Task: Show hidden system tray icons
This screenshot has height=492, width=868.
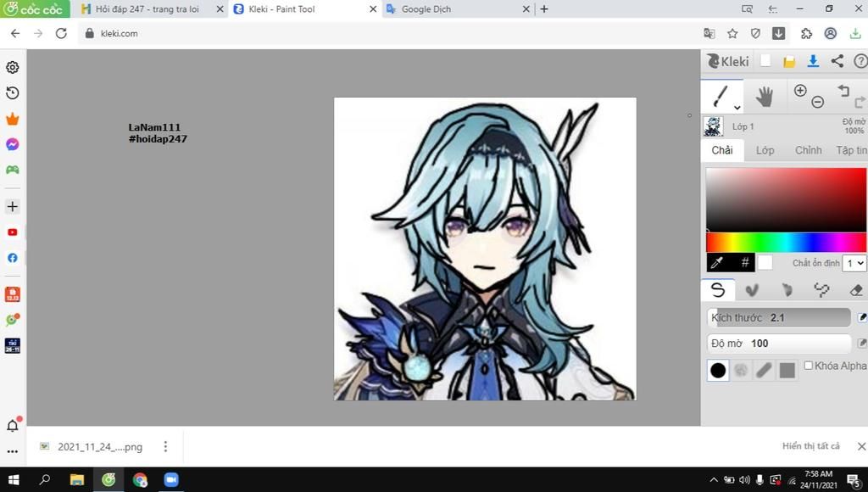Action: (x=714, y=480)
